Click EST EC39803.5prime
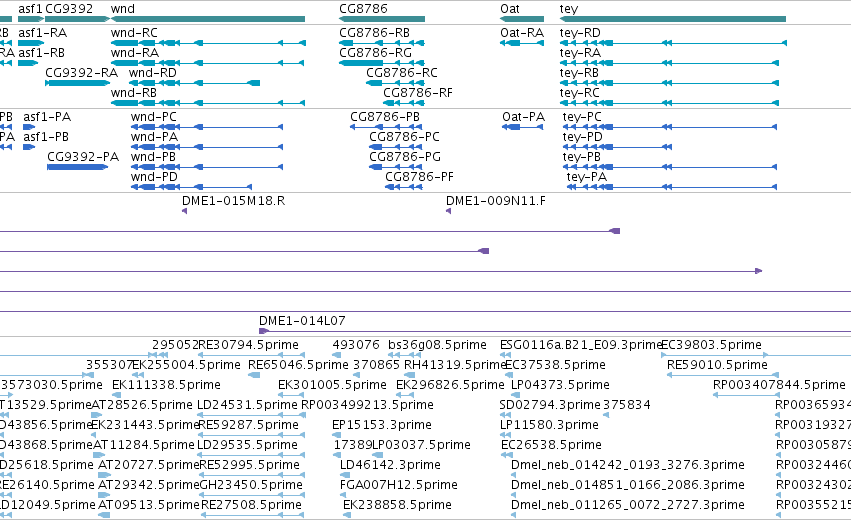The image size is (851, 520). [711, 345]
